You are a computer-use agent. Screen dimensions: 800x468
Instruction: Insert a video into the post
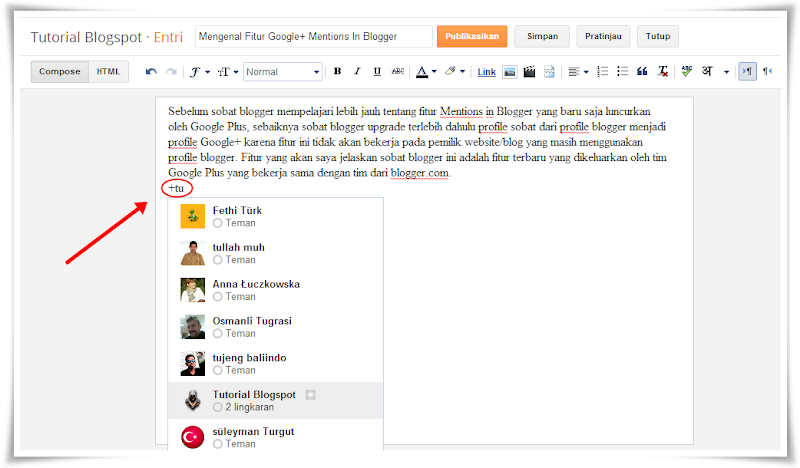tap(529, 71)
